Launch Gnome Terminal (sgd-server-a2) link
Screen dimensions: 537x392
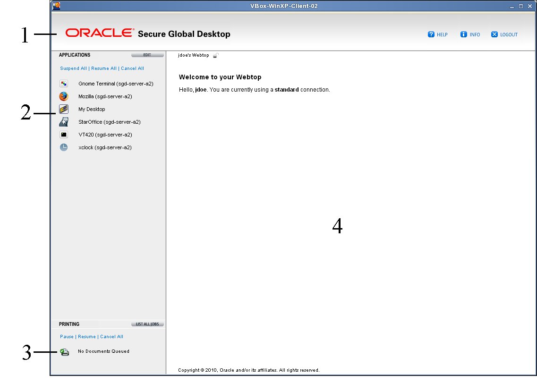click(116, 84)
